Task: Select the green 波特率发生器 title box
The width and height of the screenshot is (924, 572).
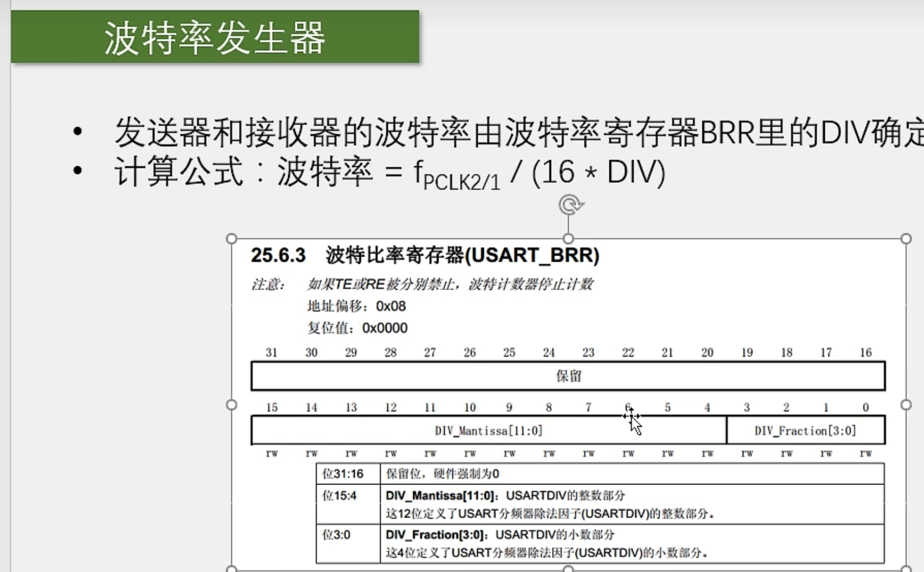Action: pyautogui.click(x=215, y=37)
